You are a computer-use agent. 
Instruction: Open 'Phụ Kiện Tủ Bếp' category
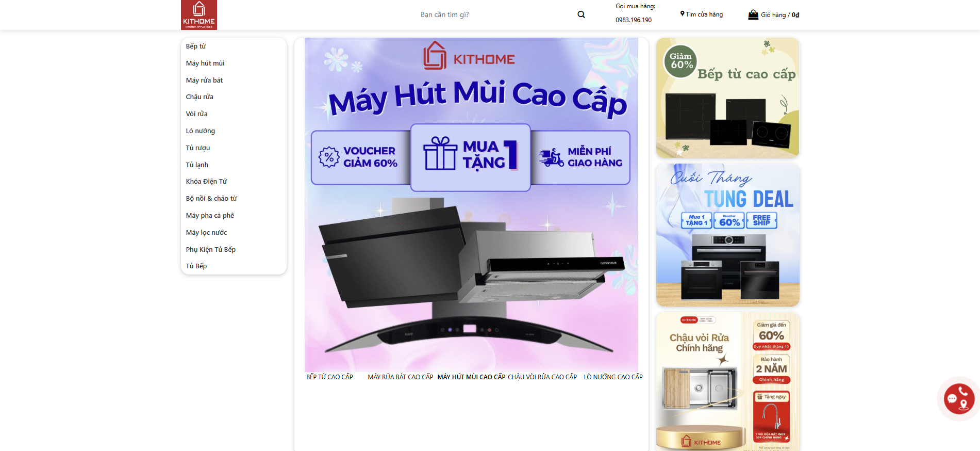(211, 250)
